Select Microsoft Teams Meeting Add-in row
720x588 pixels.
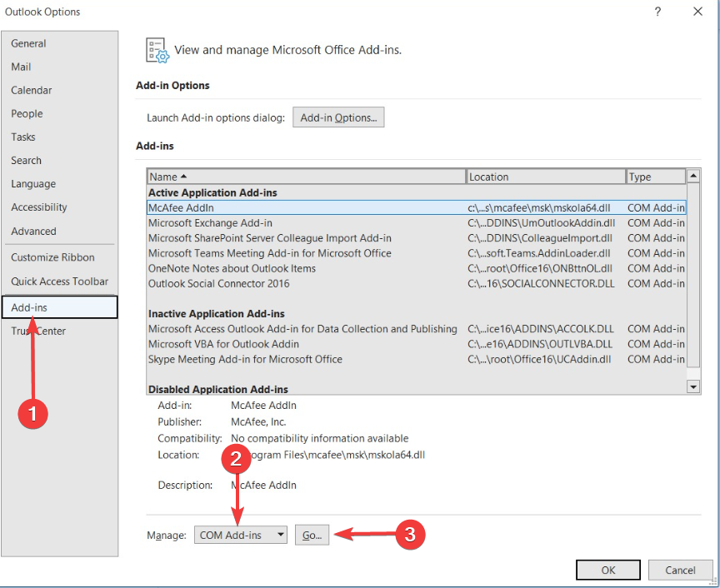click(x=416, y=253)
